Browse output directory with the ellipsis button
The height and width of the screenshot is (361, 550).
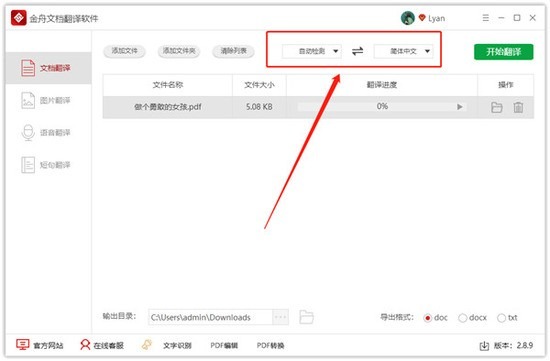click(x=280, y=317)
